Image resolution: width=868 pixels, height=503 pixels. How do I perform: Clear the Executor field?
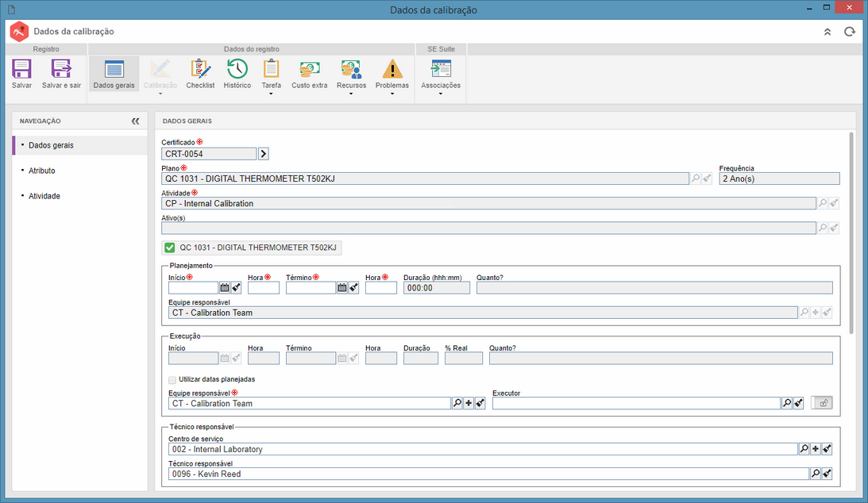(x=798, y=404)
